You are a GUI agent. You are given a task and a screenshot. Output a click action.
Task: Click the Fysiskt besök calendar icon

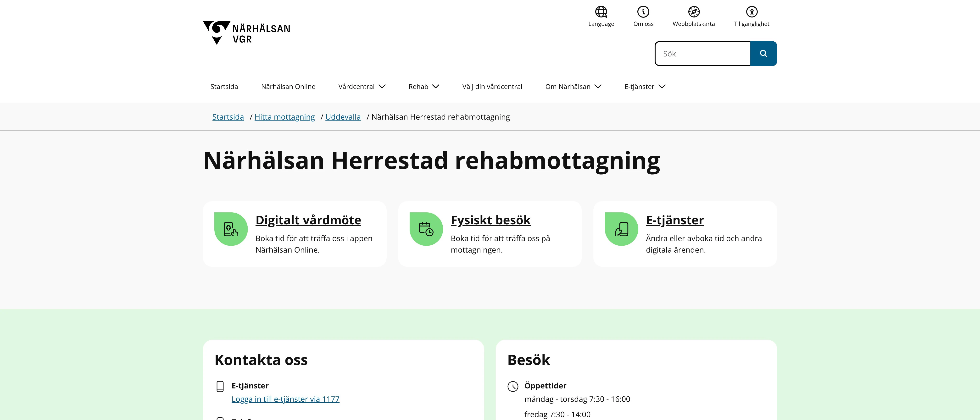pos(426,229)
